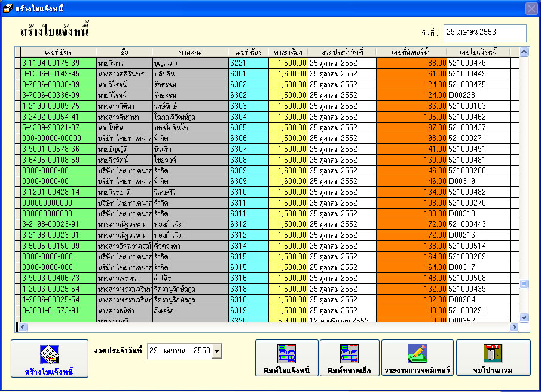This screenshot has height=392, width=541.
Task: Click the จบโปรแกรม exit door icon
Action: pos(493,353)
